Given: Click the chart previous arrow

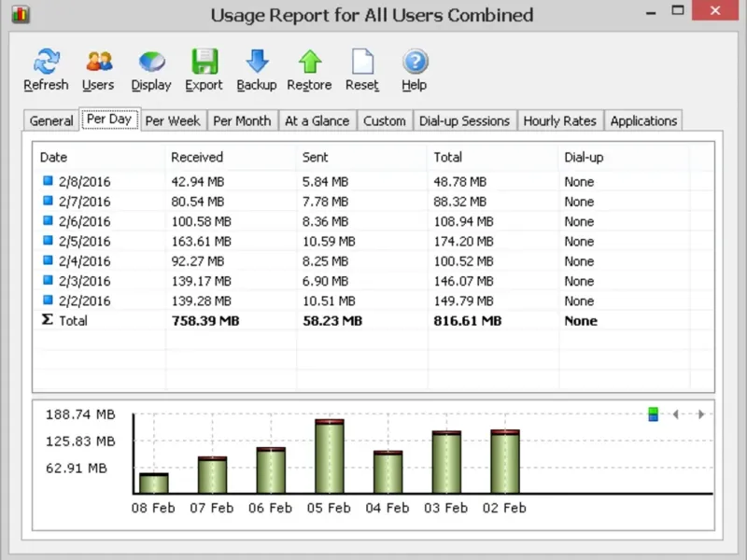Looking at the screenshot, I should [675, 414].
